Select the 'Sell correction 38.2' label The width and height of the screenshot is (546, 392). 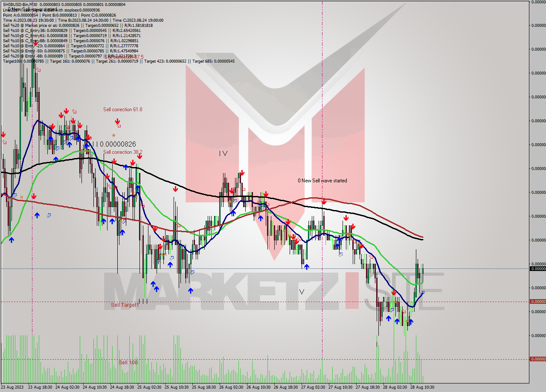tap(123, 152)
